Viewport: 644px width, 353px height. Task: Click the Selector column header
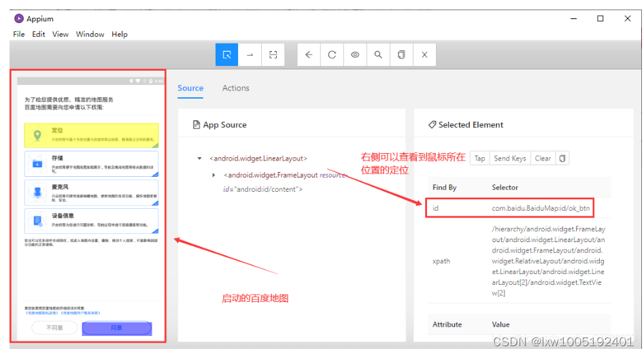[505, 188]
